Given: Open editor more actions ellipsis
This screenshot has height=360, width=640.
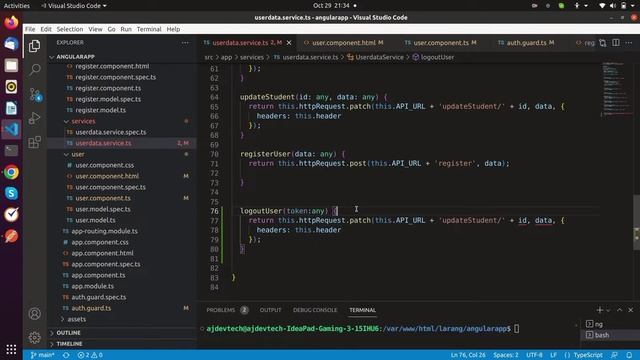Looking at the screenshot, I should click(629, 42).
